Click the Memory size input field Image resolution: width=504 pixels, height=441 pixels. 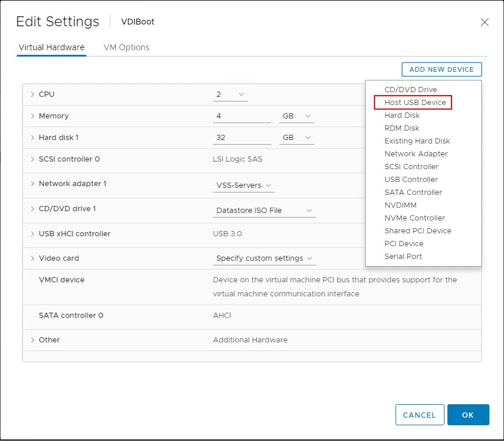[x=242, y=116]
